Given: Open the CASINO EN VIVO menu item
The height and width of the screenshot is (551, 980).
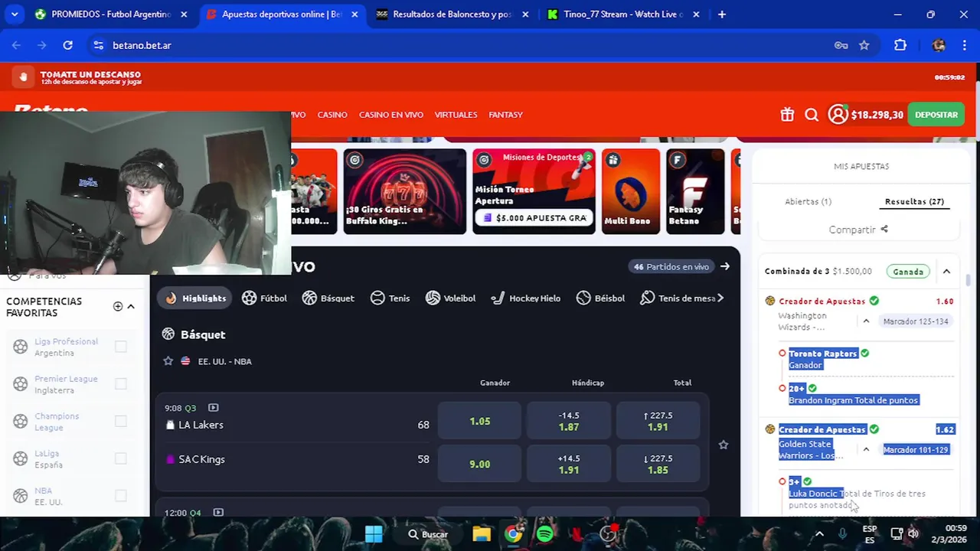Looking at the screenshot, I should (391, 115).
